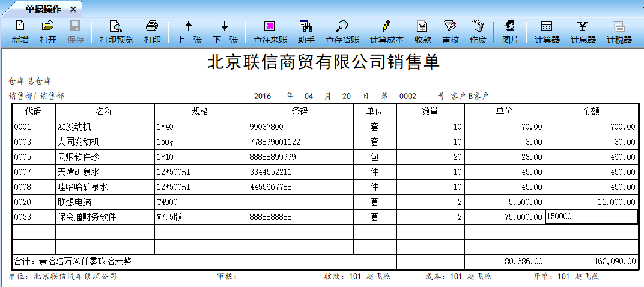Go to next document with 下一张

tap(225, 32)
